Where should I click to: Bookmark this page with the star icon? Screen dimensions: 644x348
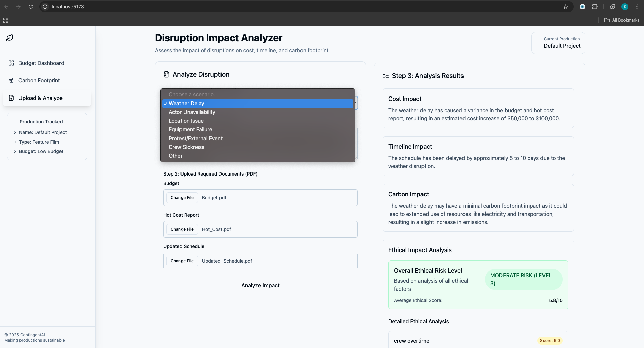point(566,7)
